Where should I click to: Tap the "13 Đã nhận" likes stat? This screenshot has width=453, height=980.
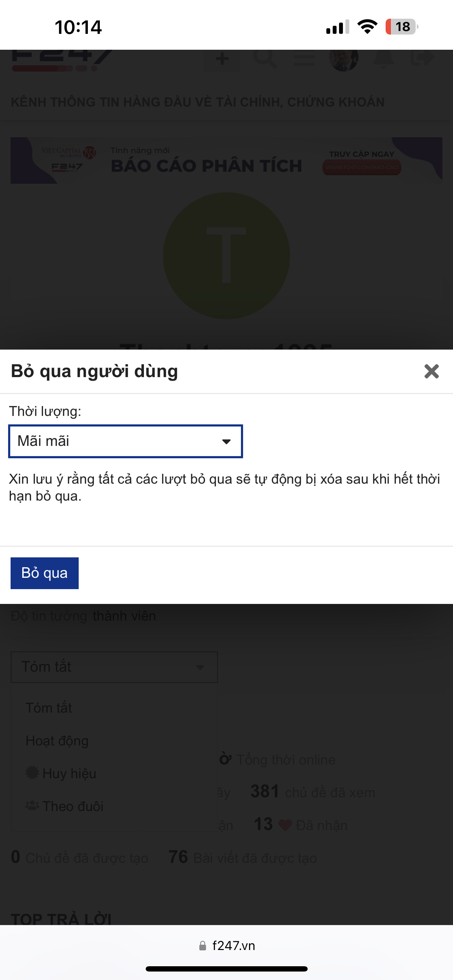[301, 824]
